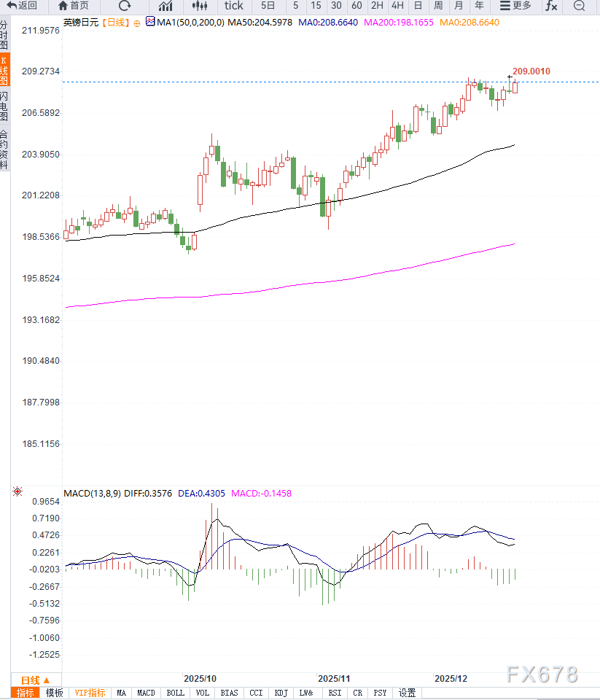Select the BOLL indicator tab
The image size is (600, 700).
point(175,693)
